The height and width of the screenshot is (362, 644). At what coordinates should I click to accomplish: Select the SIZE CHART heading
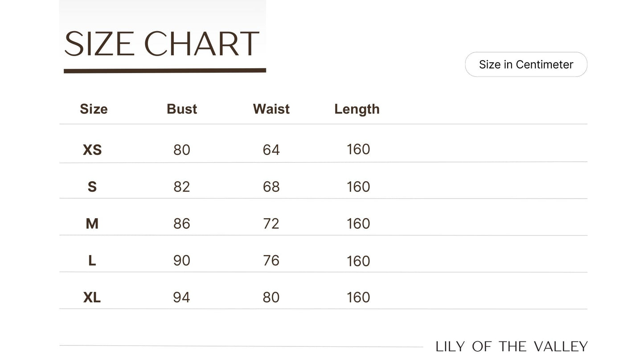[161, 44]
